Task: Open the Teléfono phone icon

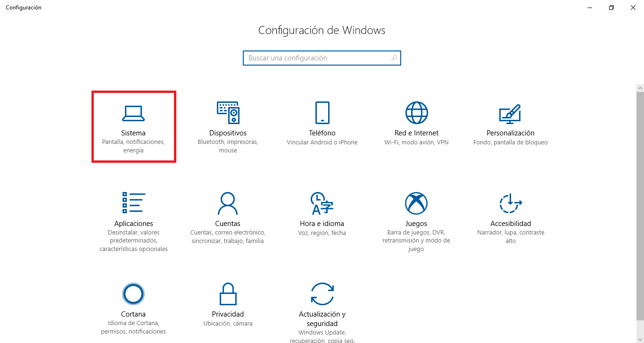Action: coord(322,113)
